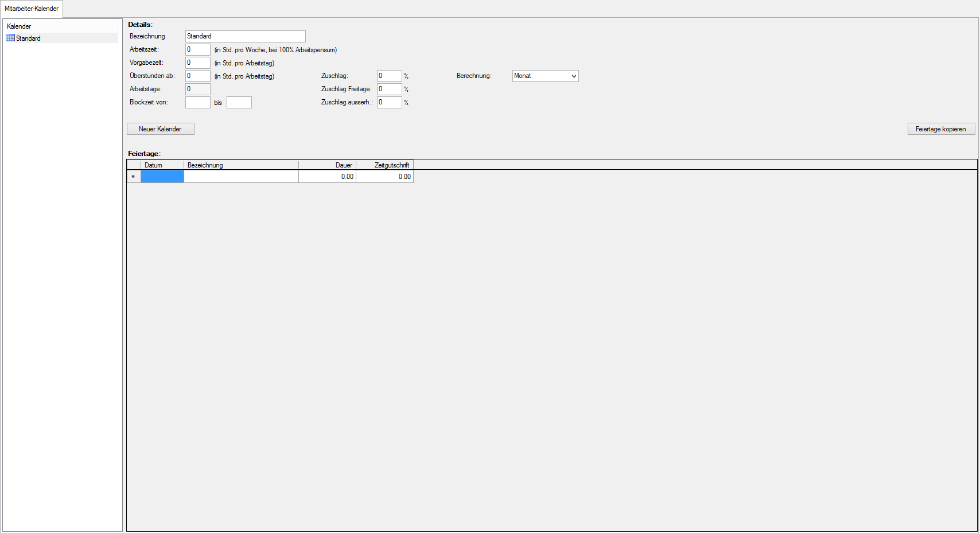Select the new row marker in Feiertage grid
Screen dimensions: 980x534
pos(133,177)
